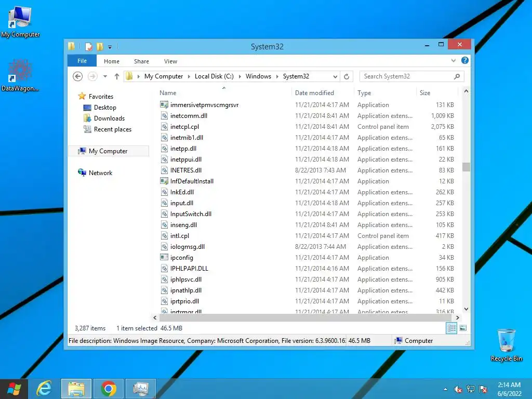The height and width of the screenshot is (399, 532).
Task: Expand the ribbon with the chevron
Action: tap(453, 61)
